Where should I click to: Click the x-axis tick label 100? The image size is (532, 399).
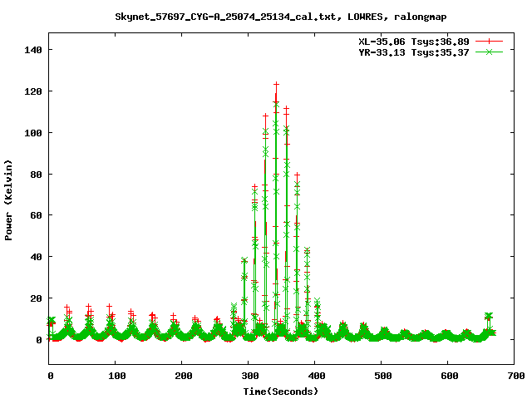(117, 376)
